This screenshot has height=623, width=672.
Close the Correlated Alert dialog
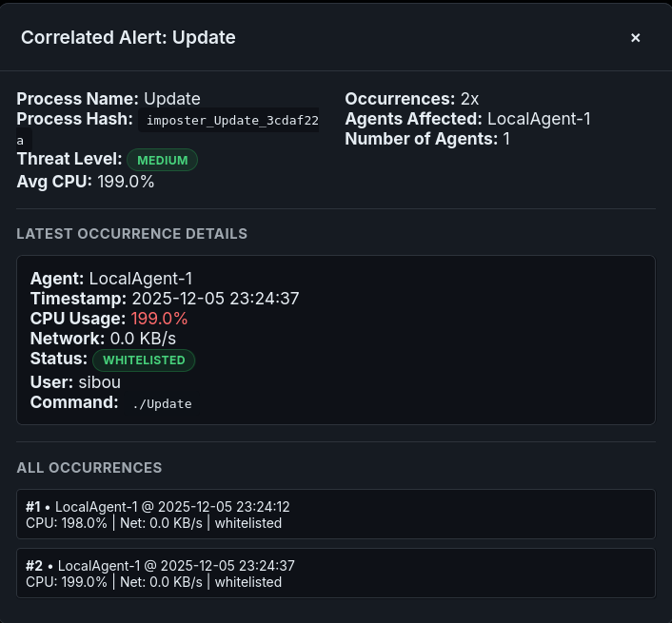pyautogui.click(x=635, y=38)
